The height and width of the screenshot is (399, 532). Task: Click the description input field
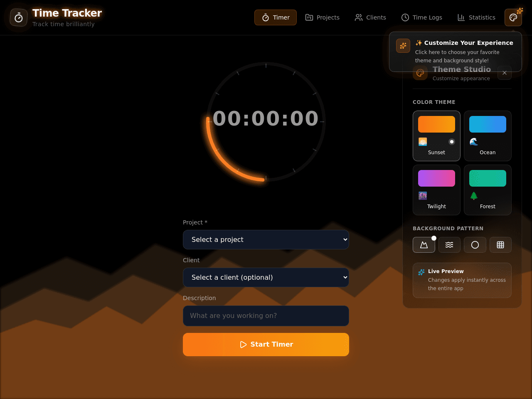click(266, 316)
